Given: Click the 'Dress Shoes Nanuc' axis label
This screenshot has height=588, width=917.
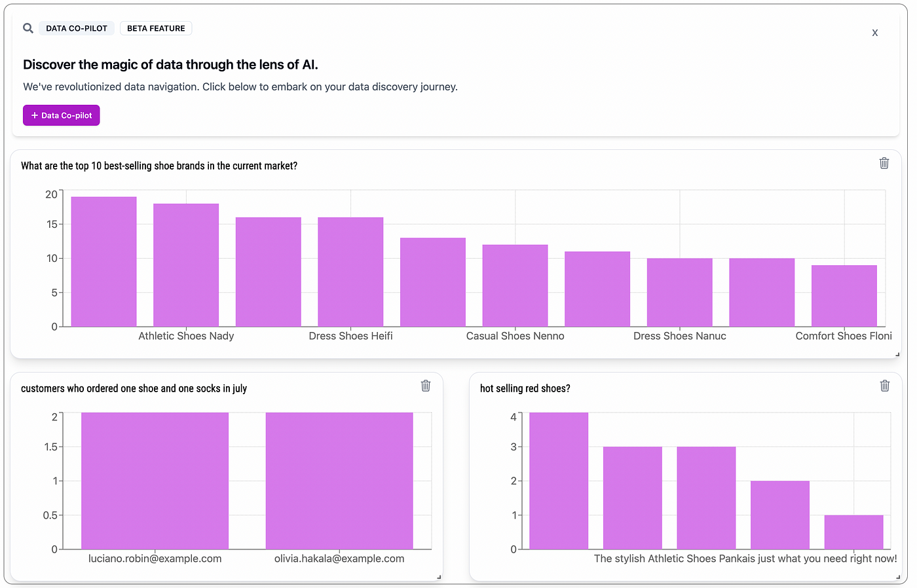Looking at the screenshot, I should coord(680,336).
